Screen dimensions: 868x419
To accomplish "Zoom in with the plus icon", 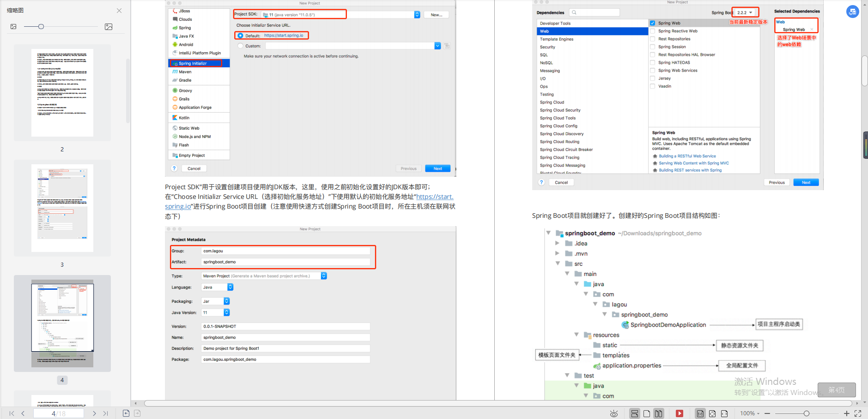I will [847, 413].
